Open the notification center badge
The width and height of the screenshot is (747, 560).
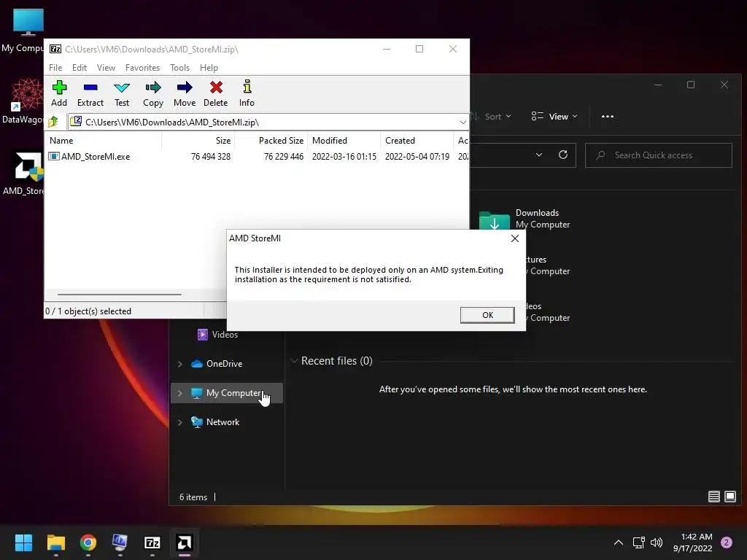pyautogui.click(x=727, y=542)
